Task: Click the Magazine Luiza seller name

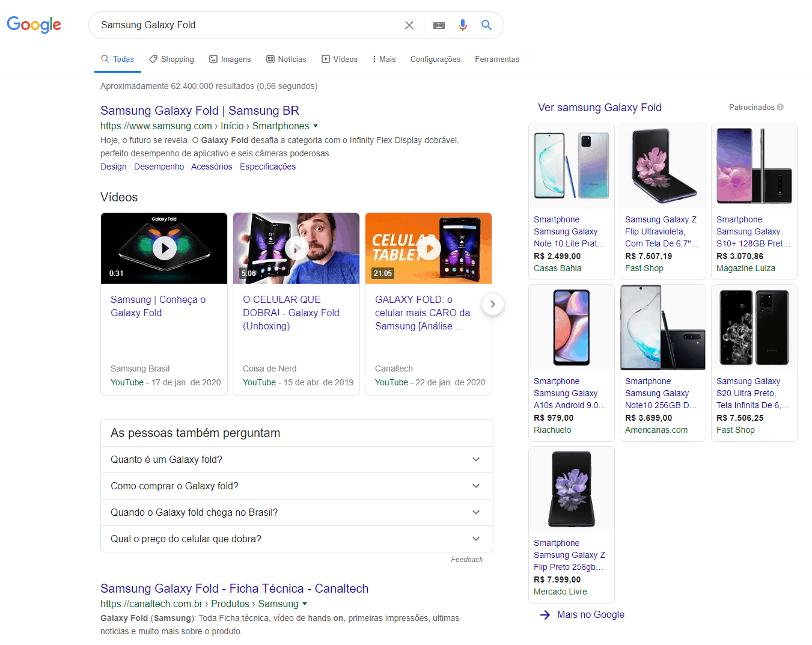Action: pos(746,268)
